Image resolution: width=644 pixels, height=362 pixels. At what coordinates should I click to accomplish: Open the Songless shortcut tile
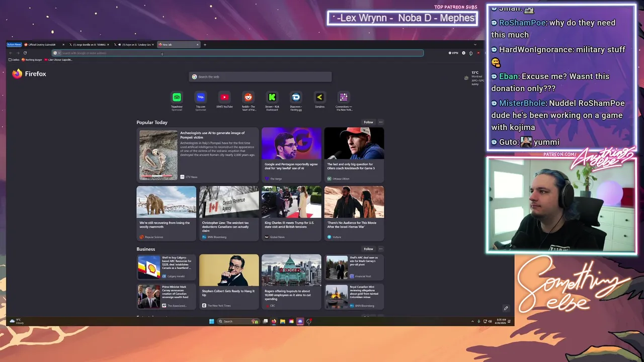tap(319, 100)
